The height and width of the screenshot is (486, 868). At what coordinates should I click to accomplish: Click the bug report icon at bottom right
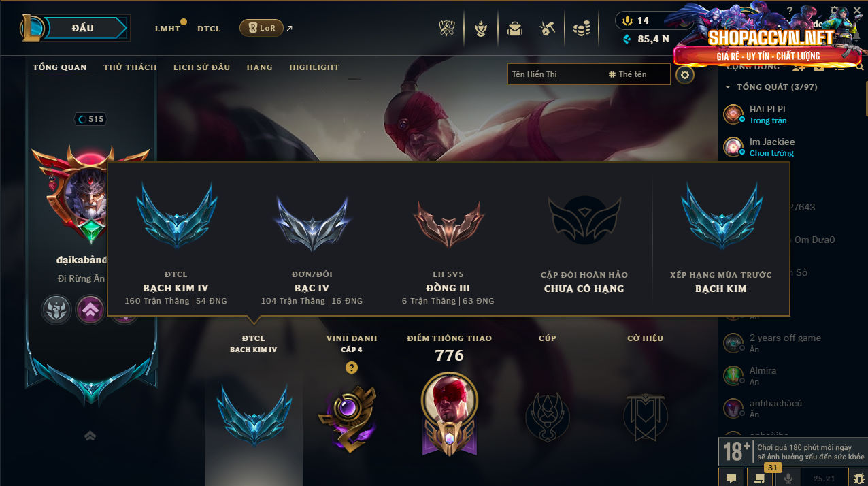[x=858, y=478]
